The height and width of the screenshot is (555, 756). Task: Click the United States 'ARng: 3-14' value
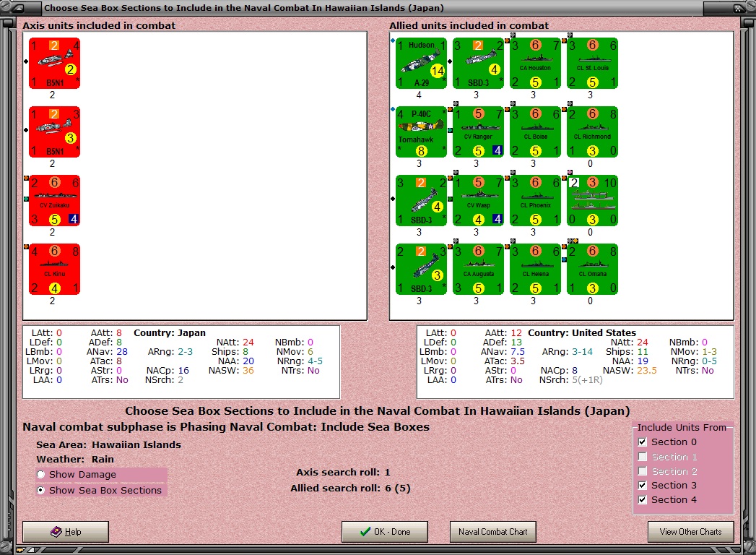pos(567,352)
